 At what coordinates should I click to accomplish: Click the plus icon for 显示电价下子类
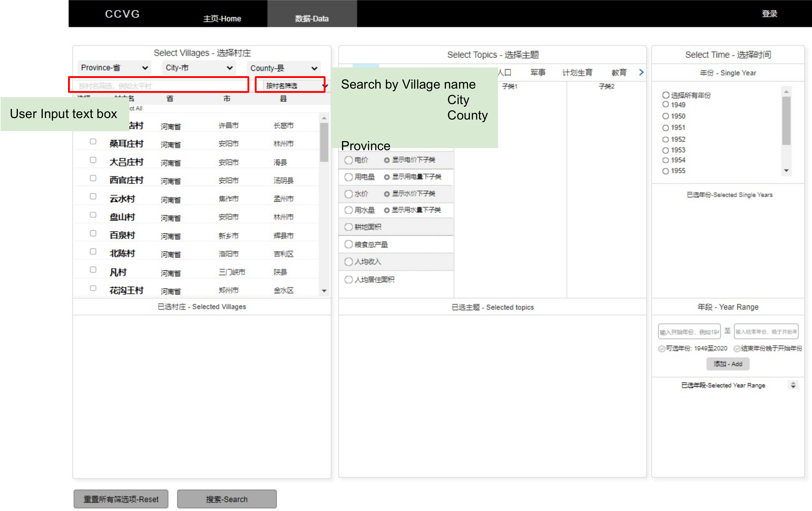point(387,160)
